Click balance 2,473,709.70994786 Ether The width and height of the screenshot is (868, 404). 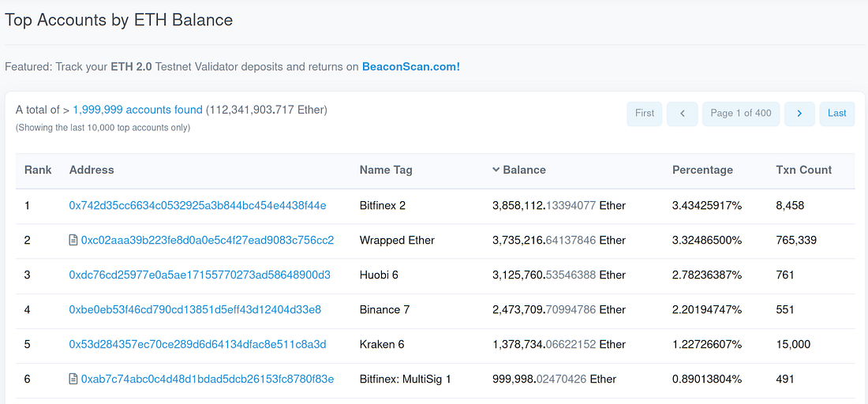point(559,310)
